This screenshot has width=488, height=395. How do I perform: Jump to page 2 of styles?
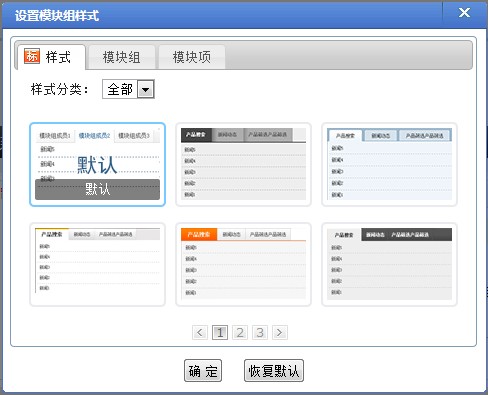(x=240, y=332)
